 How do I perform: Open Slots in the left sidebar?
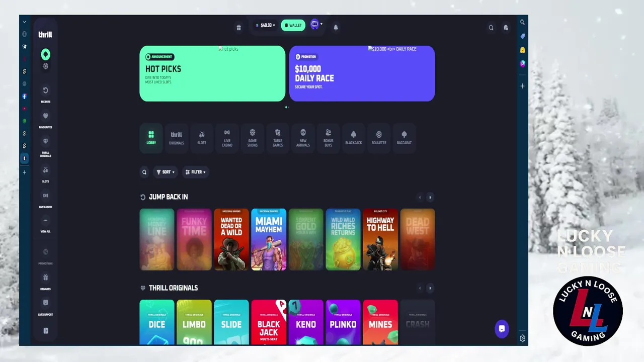(x=45, y=174)
